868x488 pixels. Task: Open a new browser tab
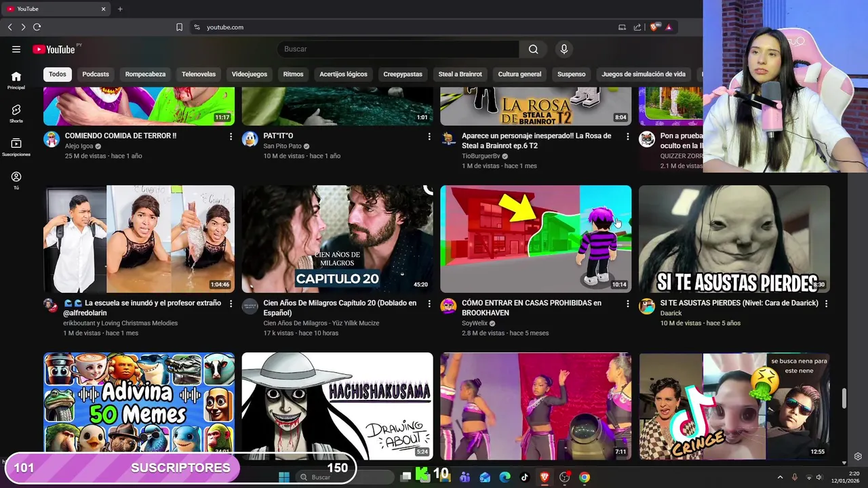[120, 9]
